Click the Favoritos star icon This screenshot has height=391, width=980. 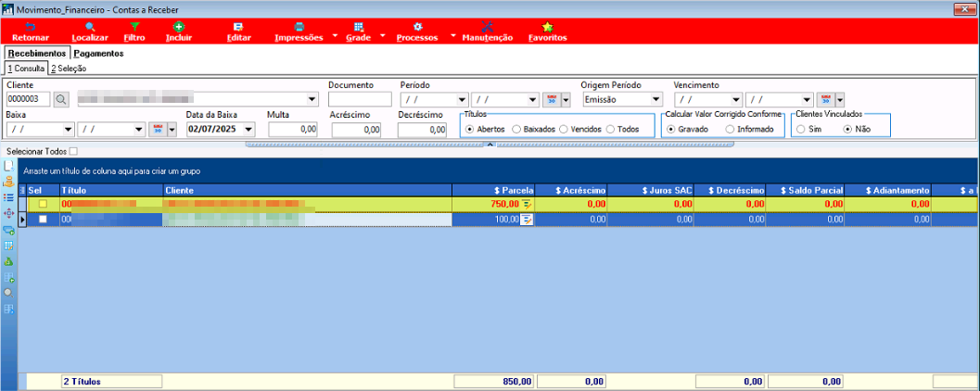pyautogui.click(x=548, y=27)
